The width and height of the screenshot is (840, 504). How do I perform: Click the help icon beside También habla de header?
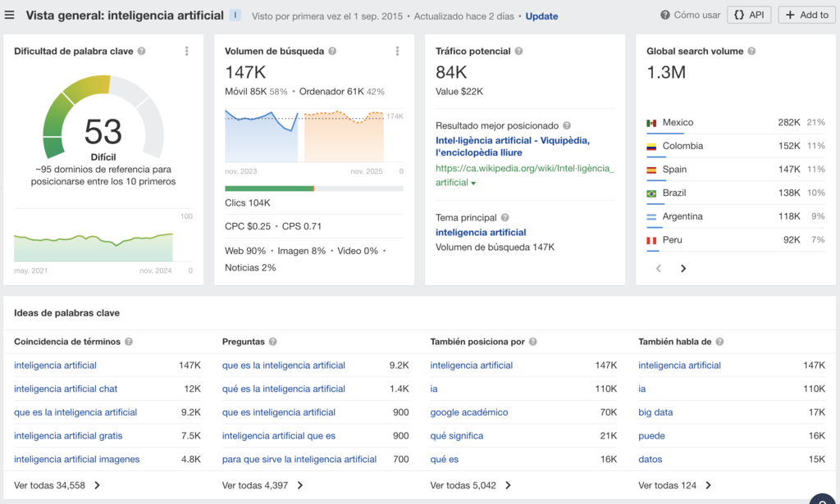click(720, 341)
